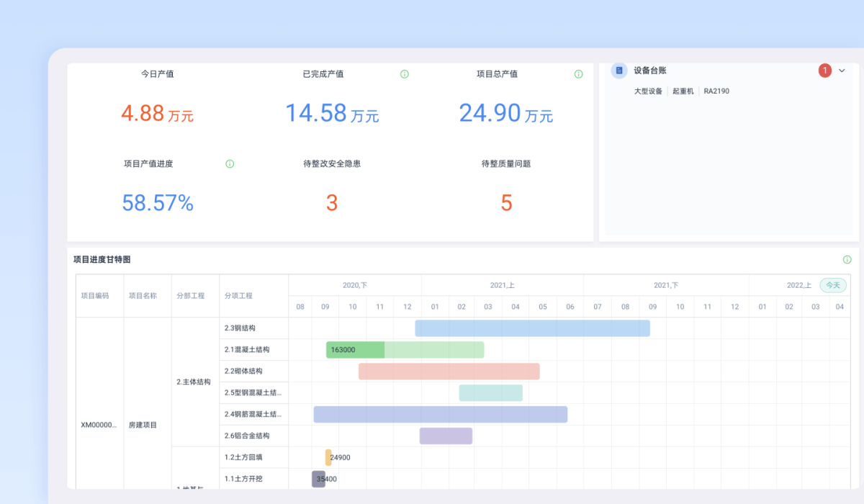Click the 待整质量问题 count 5
The width and height of the screenshot is (864, 504).
click(x=506, y=203)
